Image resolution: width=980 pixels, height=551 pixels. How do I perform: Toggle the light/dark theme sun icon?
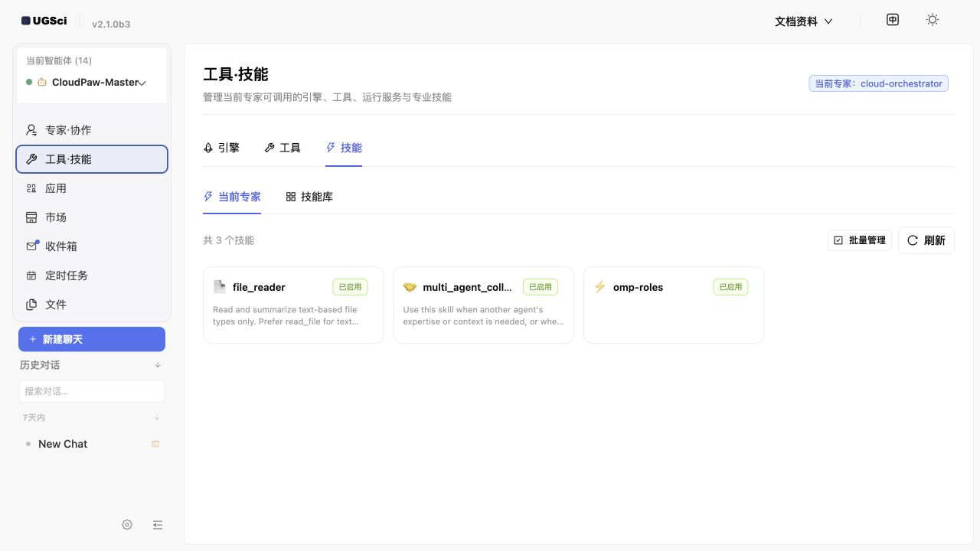pyautogui.click(x=933, y=20)
